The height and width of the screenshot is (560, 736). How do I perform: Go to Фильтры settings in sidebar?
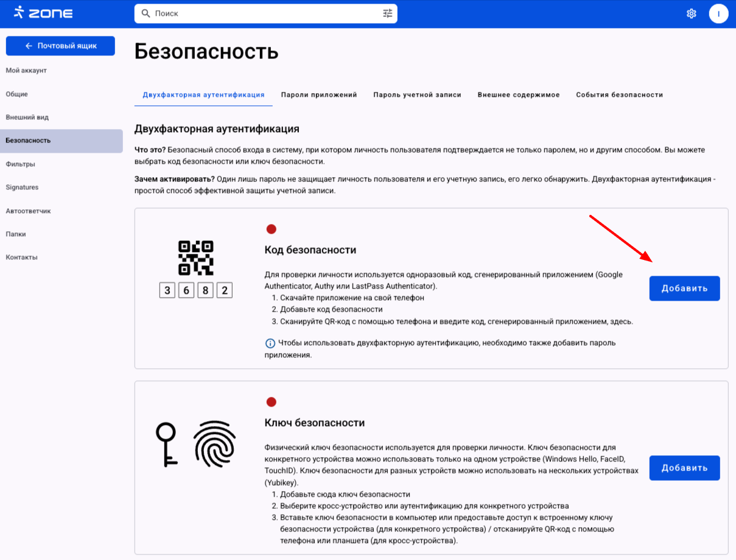pyautogui.click(x=20, y=164)
